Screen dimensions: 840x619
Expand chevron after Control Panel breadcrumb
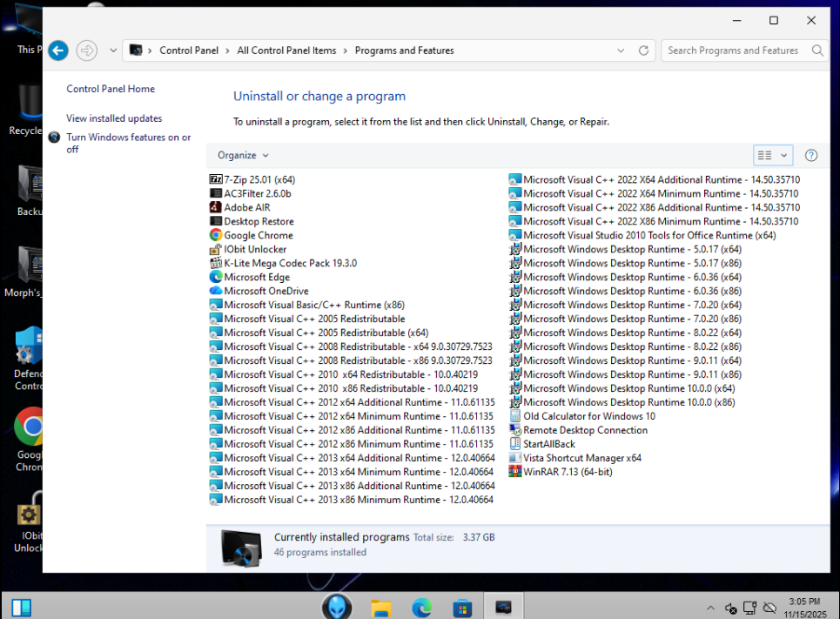(227, 50)
